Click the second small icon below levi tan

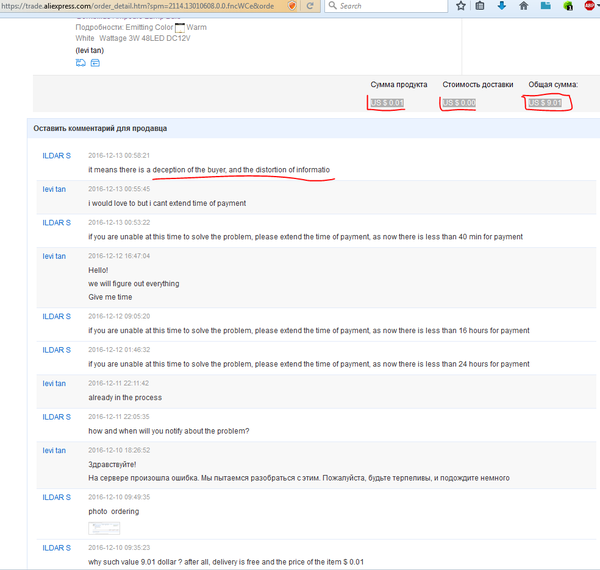click(95, 63)
